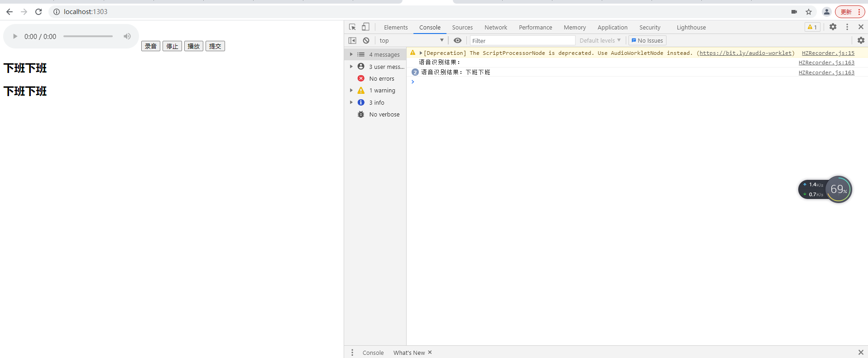Open HZRecorder.js:163 link beside empty 语音识别结果 message
This screenshot has width=868, height=358.
tap(826, 63)
